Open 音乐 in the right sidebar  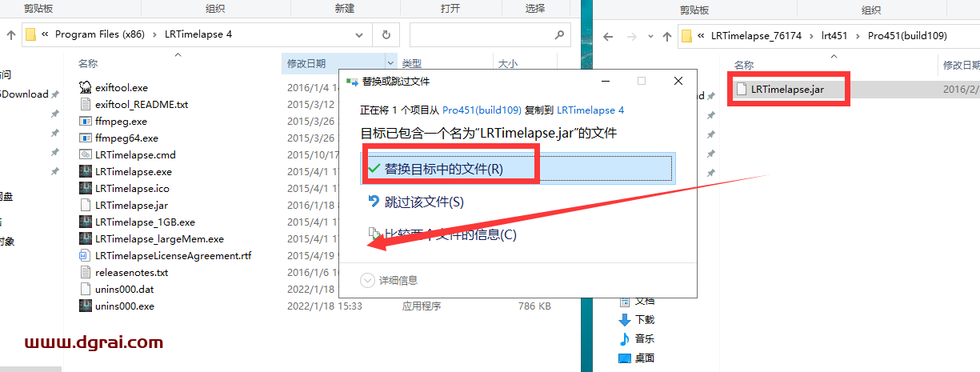(645, 338)
